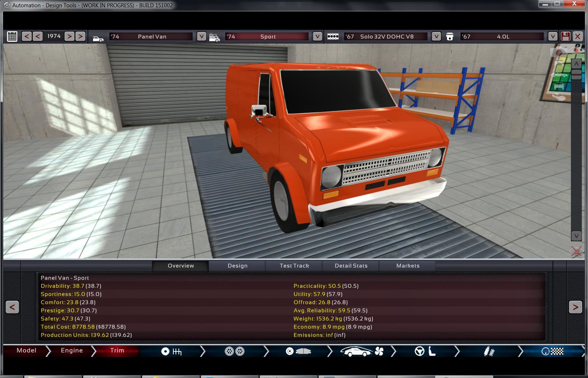The image size is (588, 378).
Task: Click the camera screenshot icon in viewport
Action: (559, 53)
